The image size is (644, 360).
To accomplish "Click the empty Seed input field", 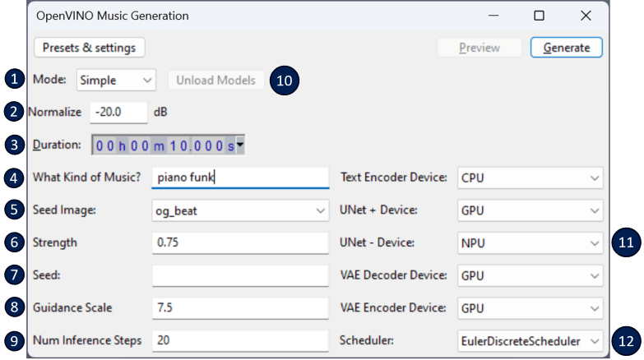I will pos(240,275).
